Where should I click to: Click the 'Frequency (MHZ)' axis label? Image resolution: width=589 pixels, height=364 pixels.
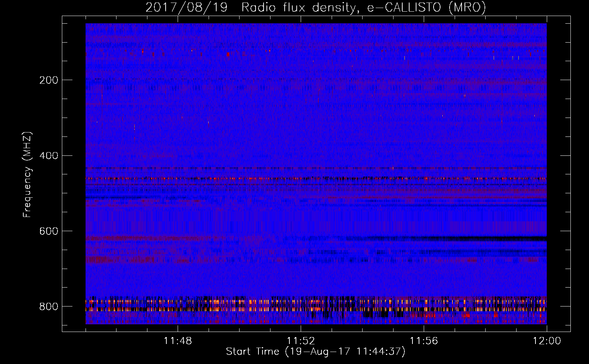[28, 175]
